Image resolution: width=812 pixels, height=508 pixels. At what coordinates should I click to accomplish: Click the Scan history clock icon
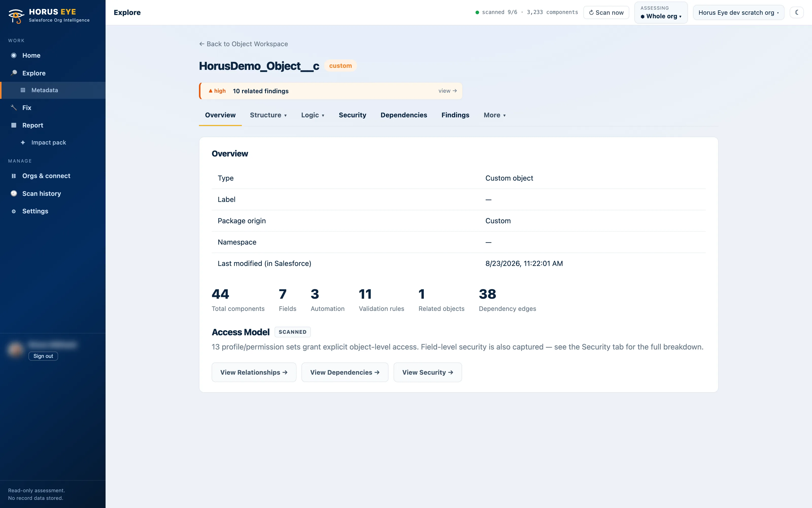(14, 194)
